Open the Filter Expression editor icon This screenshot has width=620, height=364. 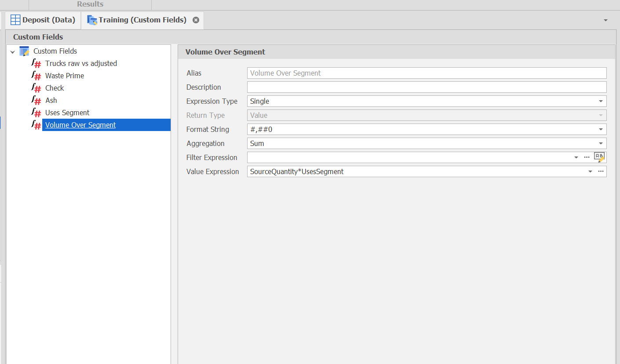tap(599, 157)
